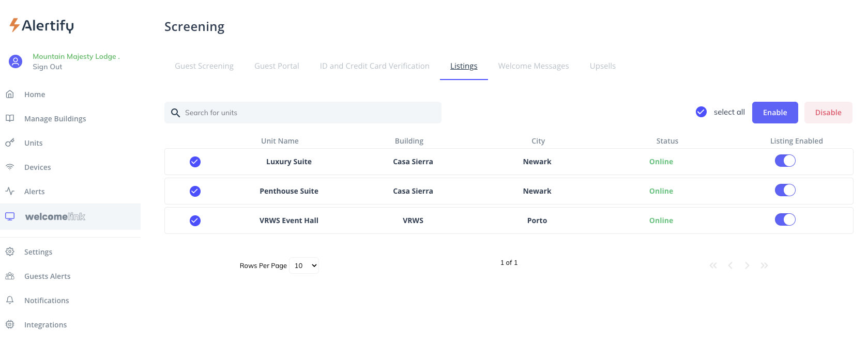Click the Home house icon in sidebar
This screenshot has height=362, width=868.
(10, 94)
